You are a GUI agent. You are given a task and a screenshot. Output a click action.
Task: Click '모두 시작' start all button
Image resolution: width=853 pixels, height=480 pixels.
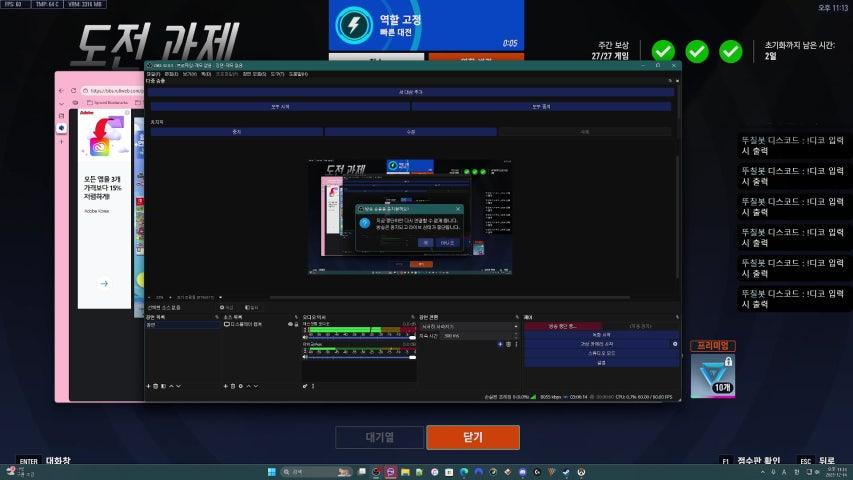(x=280, y=107)
